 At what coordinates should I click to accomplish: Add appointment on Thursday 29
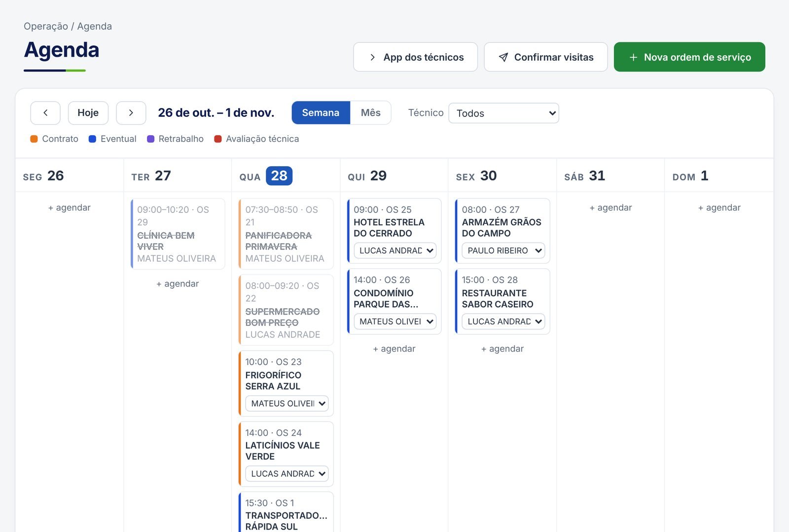(x=394, y=349)
